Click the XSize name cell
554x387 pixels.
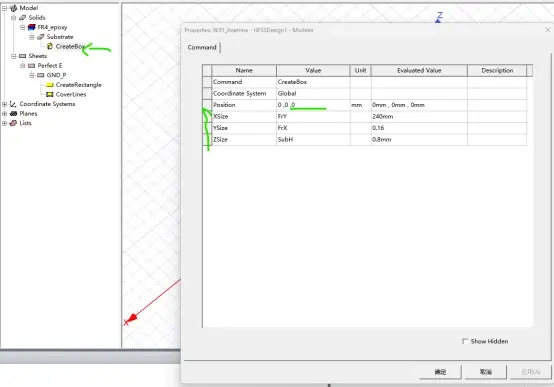tap(244, 117)
